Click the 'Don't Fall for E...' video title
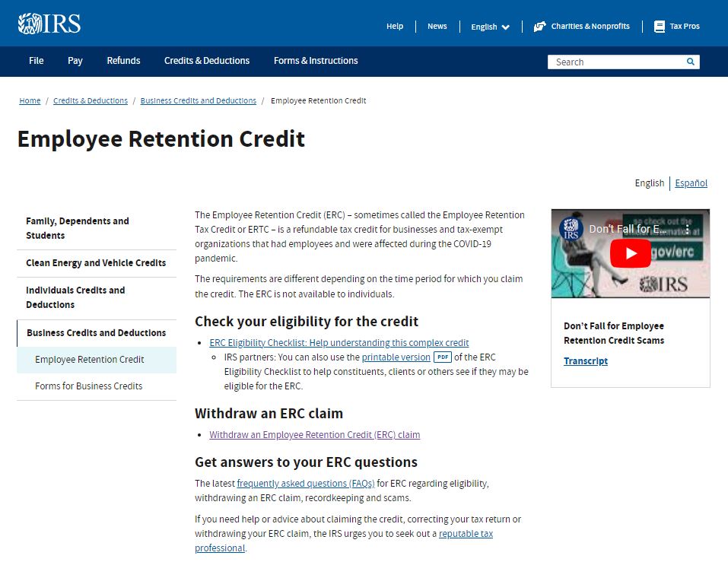Screen dimensions: 728x562 (628, 229)
